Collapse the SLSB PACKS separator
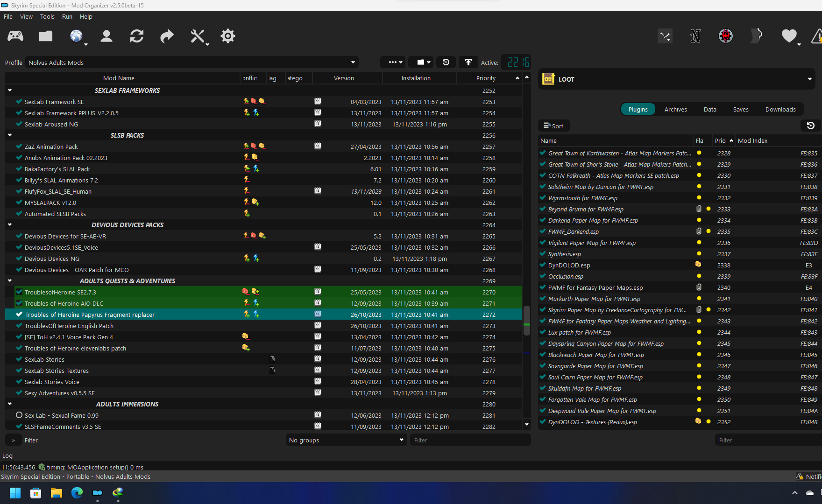 tap(10, 135)
